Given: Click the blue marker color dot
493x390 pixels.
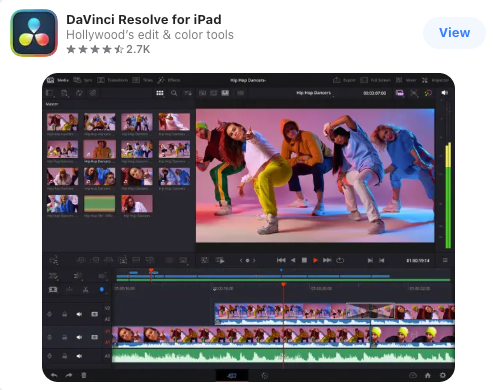Looking at the screenshot, I should (x=102, y=289).
